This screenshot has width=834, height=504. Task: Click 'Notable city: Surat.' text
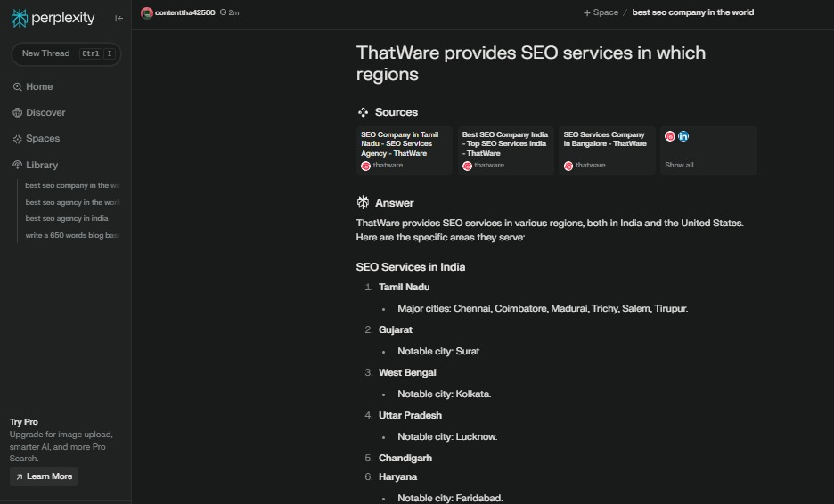(440, 352)
